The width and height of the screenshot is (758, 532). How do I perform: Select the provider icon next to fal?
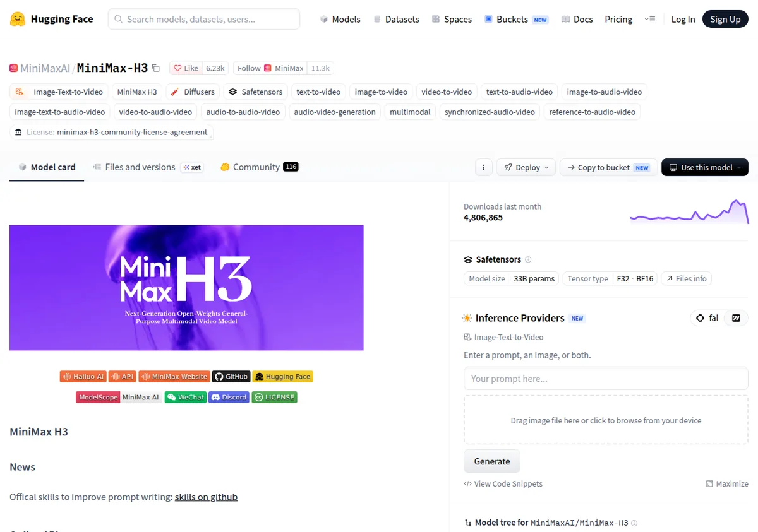736,318
